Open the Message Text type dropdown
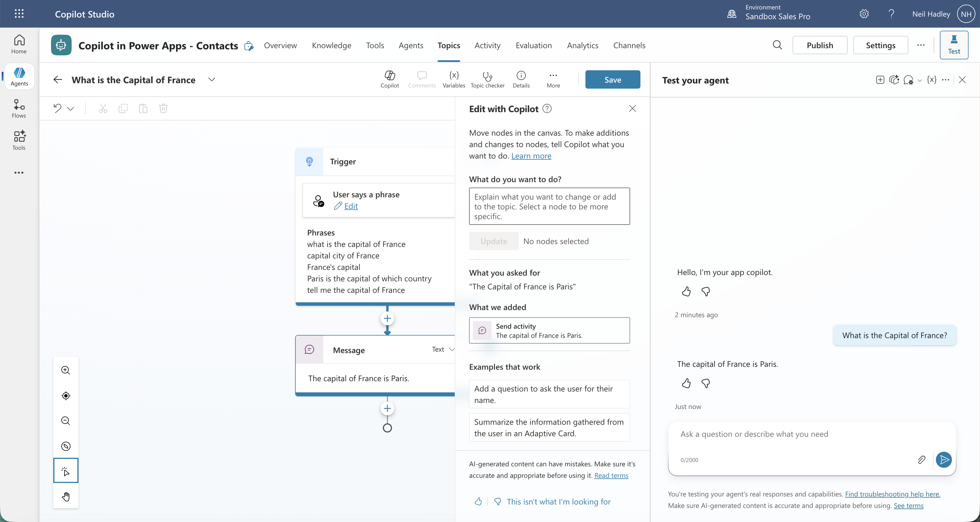Image resolution: width=980 pixels, height=522 pixels. click(443, 350)
